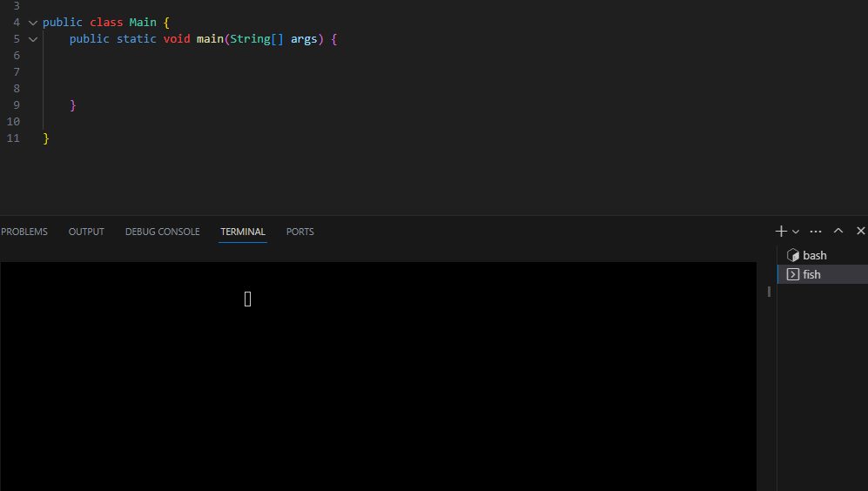Image resolution: width=868 pixels, height=491 pixels.
Task: Click the word 'Main' in the class declaration
Action: (x=143, y=22)
